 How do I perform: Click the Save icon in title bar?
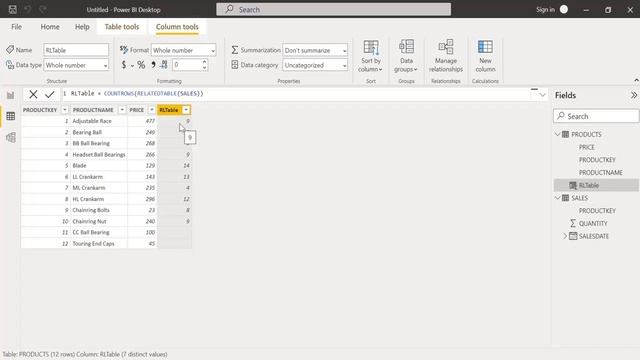pos(13,9)
